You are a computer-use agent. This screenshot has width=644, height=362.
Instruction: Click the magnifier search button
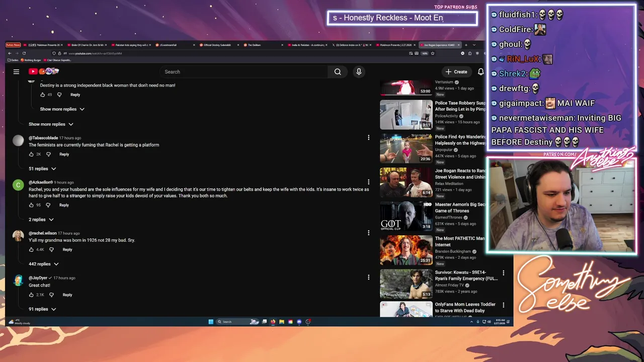pyautogui.click(x=338, y=72)
